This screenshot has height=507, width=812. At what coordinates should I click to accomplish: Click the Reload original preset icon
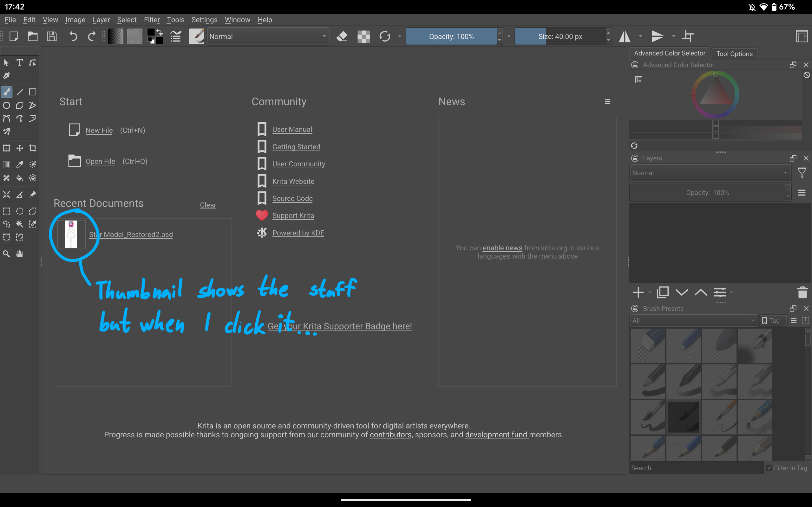(384, 36)
